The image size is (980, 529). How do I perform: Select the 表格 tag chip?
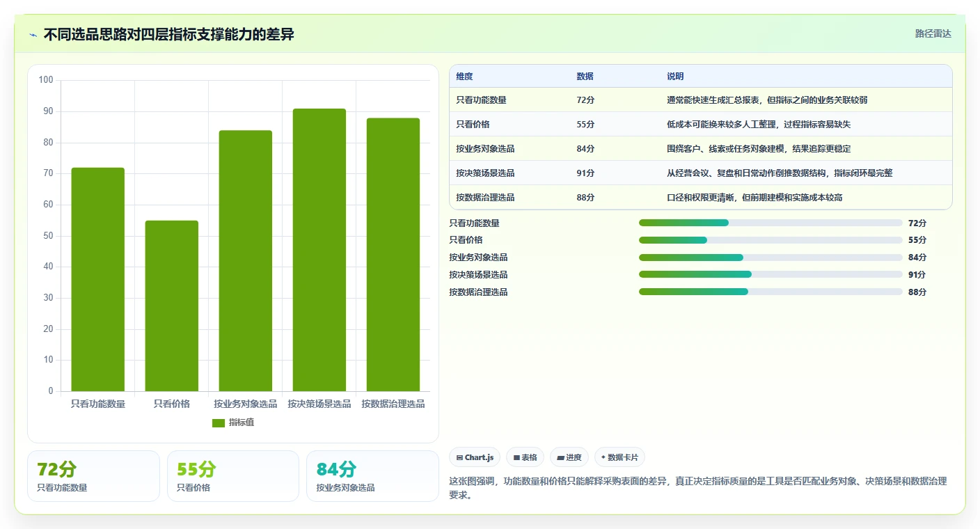(x=525, y=457)
